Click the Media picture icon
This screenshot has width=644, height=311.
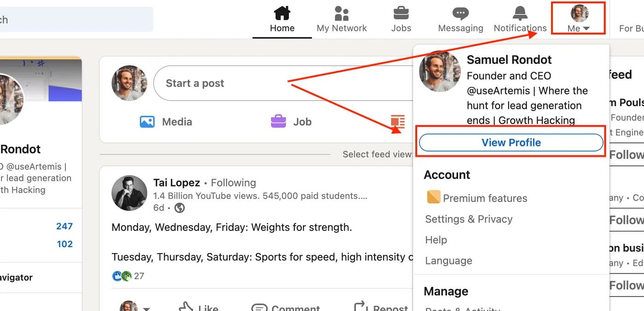[147, 122]
